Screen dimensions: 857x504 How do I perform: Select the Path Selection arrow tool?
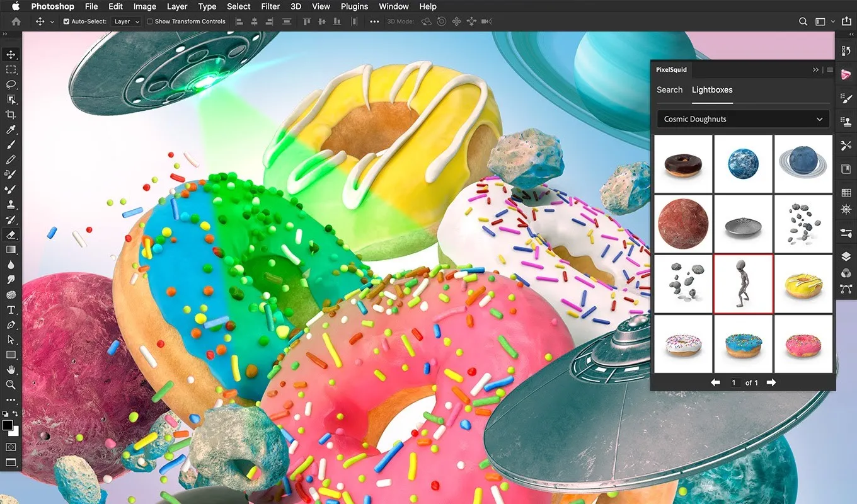pyautogui.click(x=11, y=340)
